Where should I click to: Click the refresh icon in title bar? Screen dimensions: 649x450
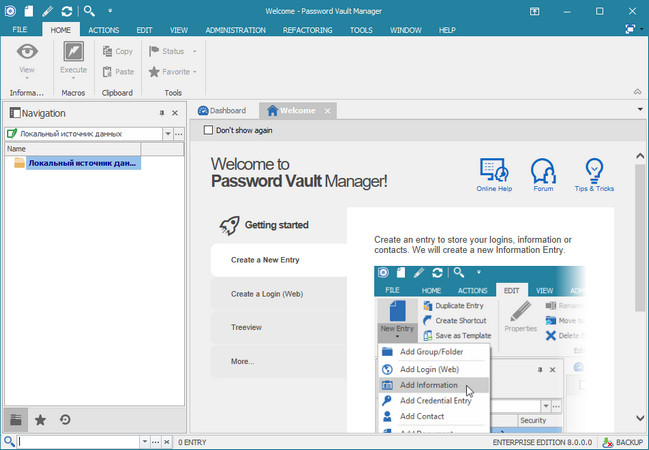click(x=66, y=12)
